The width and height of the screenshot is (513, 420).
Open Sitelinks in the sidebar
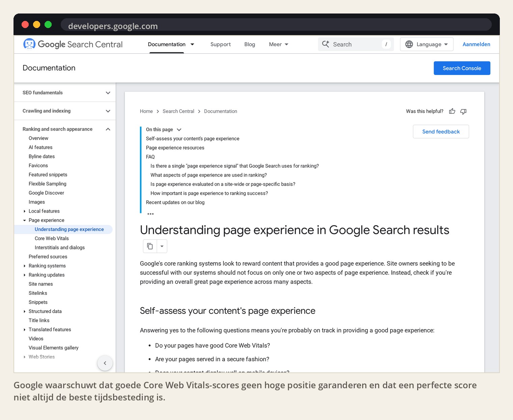pyautogui.click(x=38, y=293)
